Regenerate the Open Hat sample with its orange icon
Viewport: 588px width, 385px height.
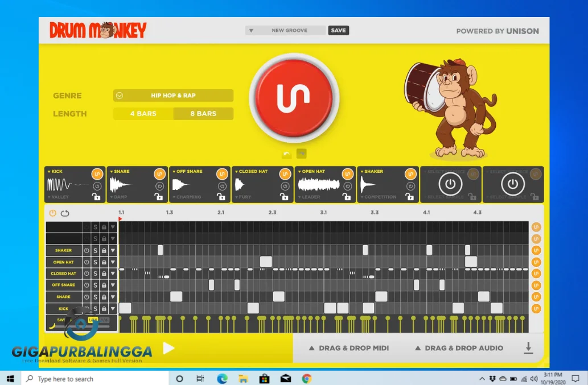pyautogui.click(x=348, y=174)
